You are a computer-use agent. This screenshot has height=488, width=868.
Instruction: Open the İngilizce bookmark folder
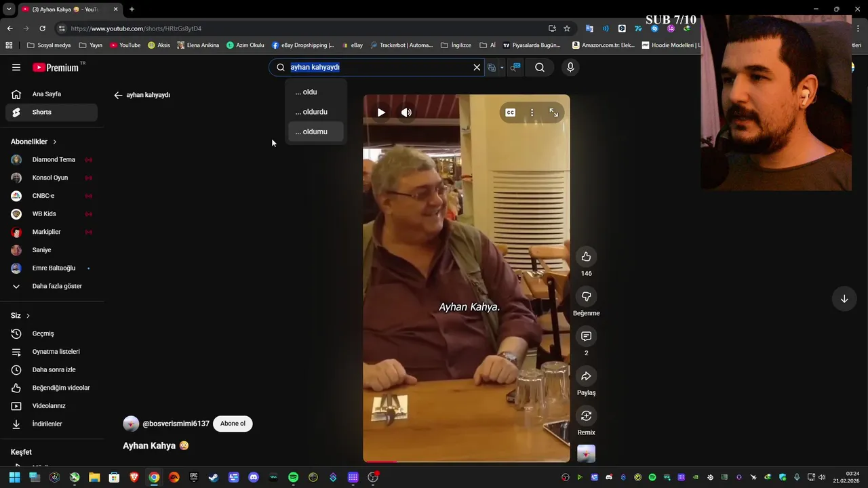[x=456, y=45]
